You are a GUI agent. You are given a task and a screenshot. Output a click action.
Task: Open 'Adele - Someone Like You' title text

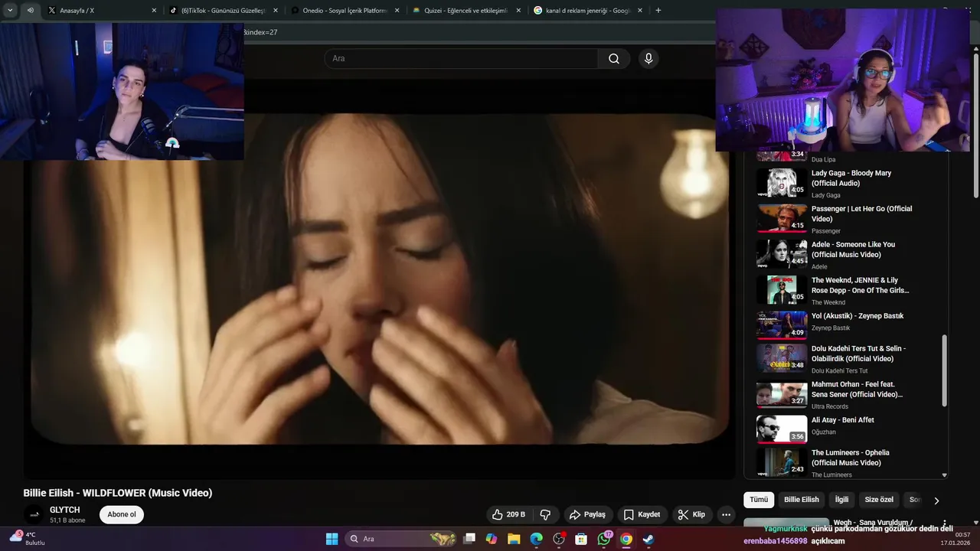click(x=853, y=249)
